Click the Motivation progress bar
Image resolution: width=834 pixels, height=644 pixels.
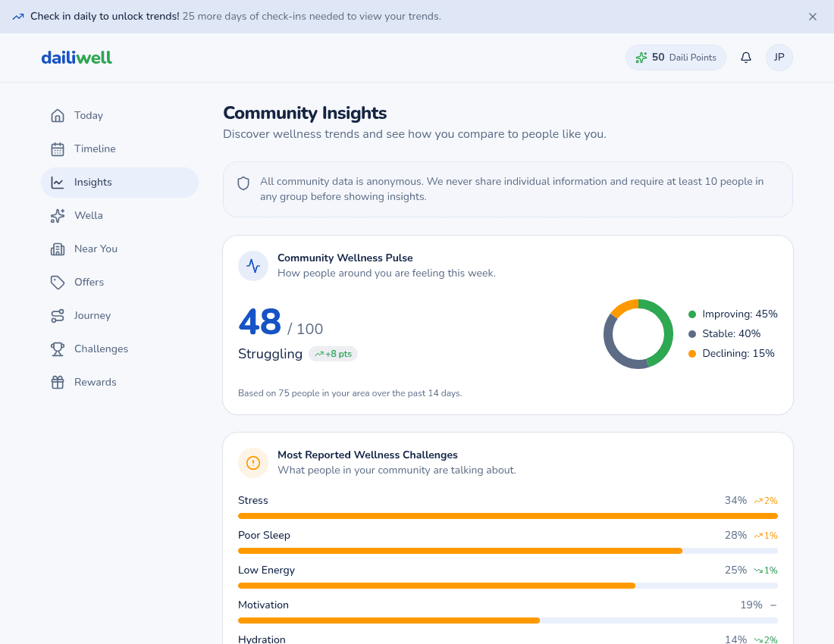coord(508,621)
